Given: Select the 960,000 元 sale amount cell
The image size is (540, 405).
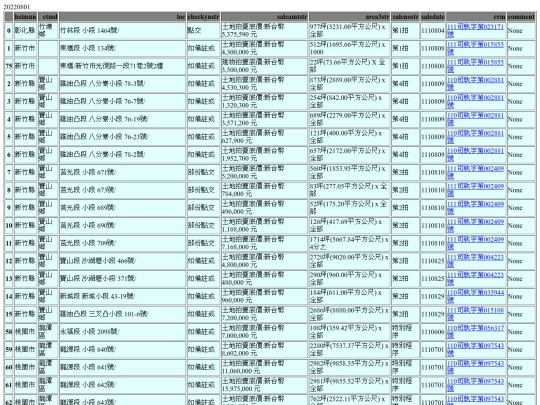Looking at the screenshot, I should (x=264, y=297).
